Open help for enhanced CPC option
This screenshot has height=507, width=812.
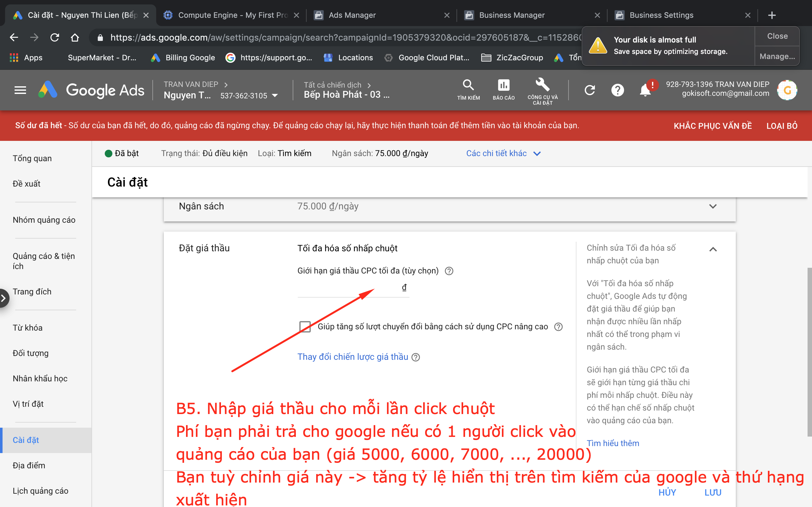pyautogui.click(x=558, y=326)
